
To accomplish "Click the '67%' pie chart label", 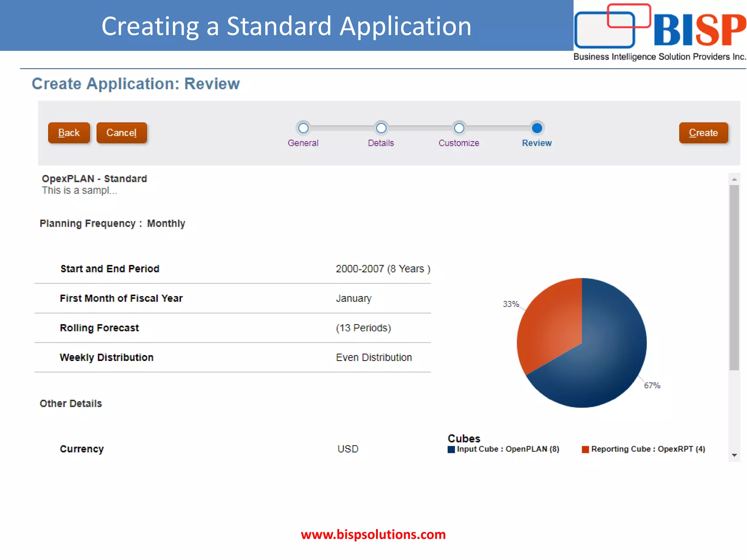I will tap(652, 385).
